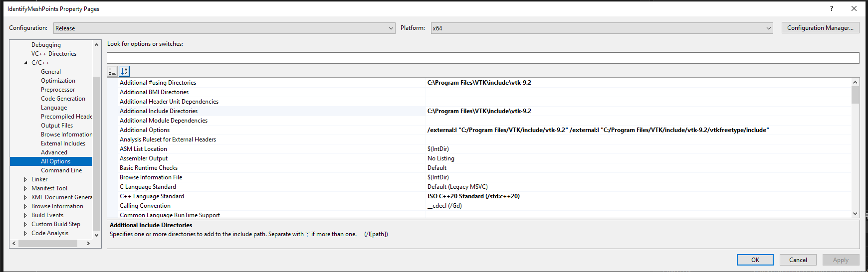Select the Basic Runtime Checks row
The width and height of the screenshot is (868, 272).
click(479, 168)
